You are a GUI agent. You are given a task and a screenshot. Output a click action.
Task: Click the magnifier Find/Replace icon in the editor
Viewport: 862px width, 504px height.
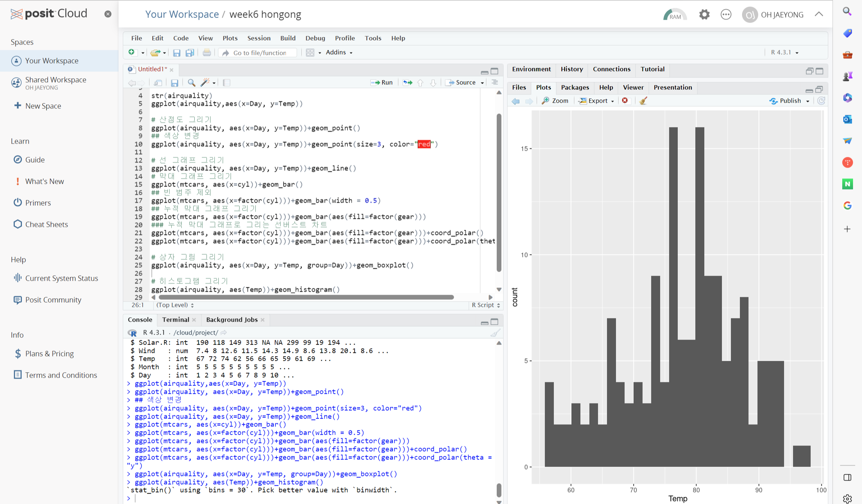[191, 83]
